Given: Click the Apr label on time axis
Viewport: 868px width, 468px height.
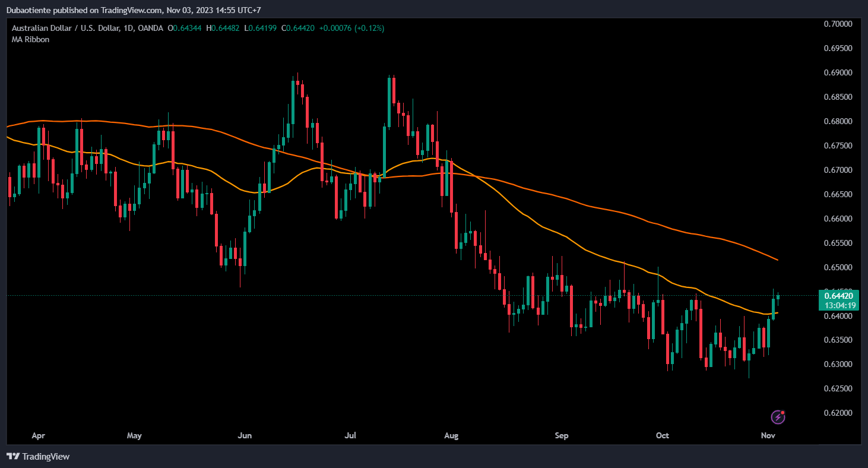Looking at the screenshot, I should [38, 435].
